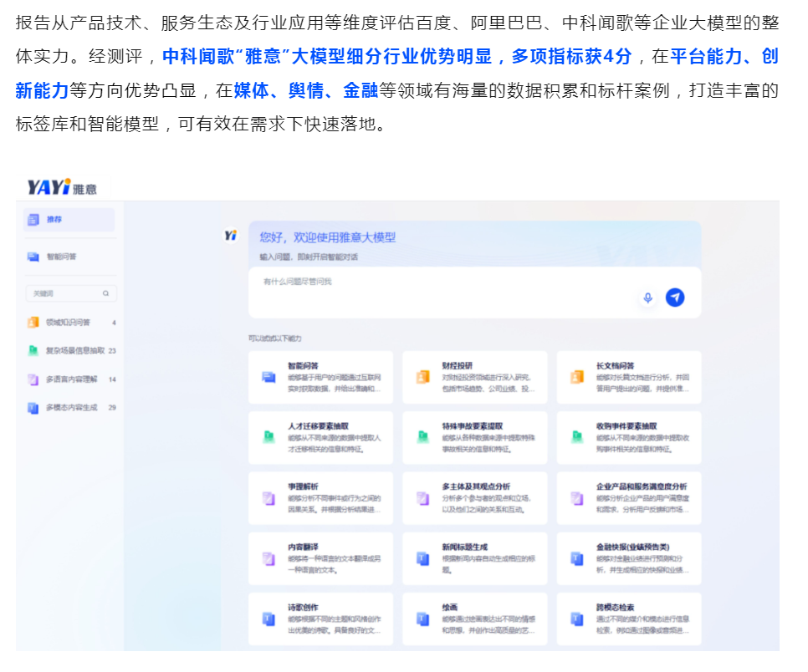This screenshot has width=808, height=672.
Task: Click the Yi assistant avatar beside greeting
Action: [x=231, y=237]
